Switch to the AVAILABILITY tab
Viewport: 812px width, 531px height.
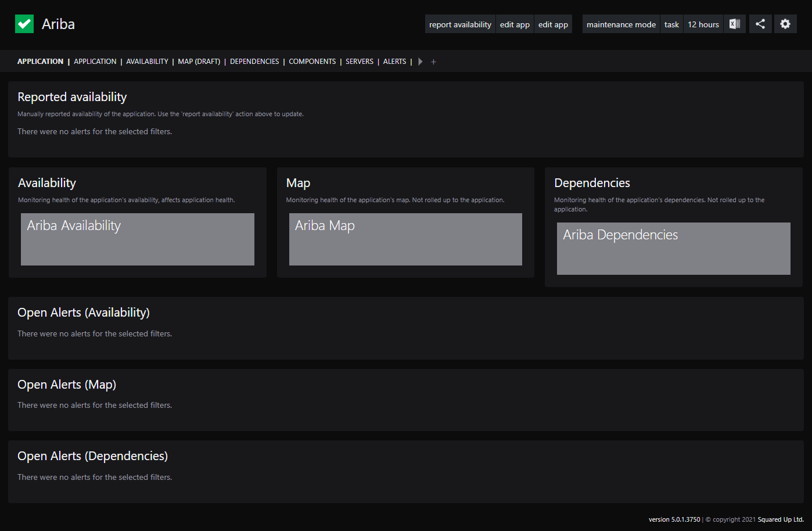[x=147, y=61]
